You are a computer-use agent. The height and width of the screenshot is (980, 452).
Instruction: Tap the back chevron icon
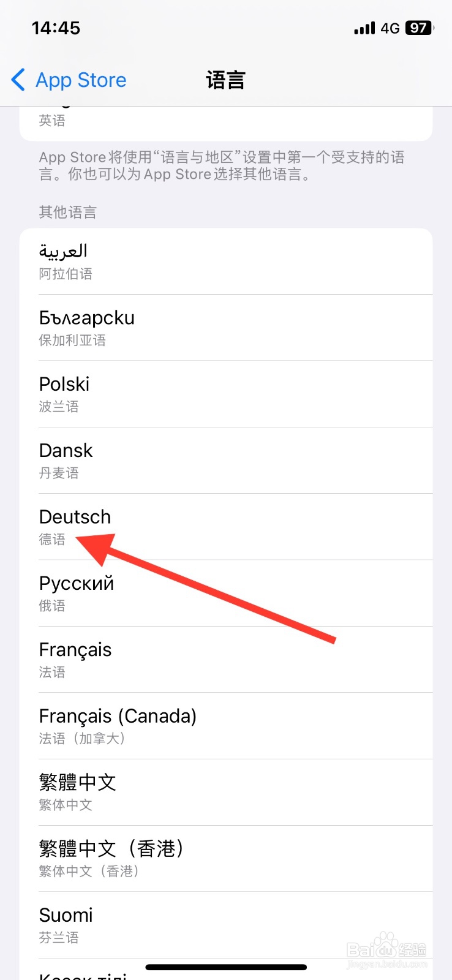18,80
